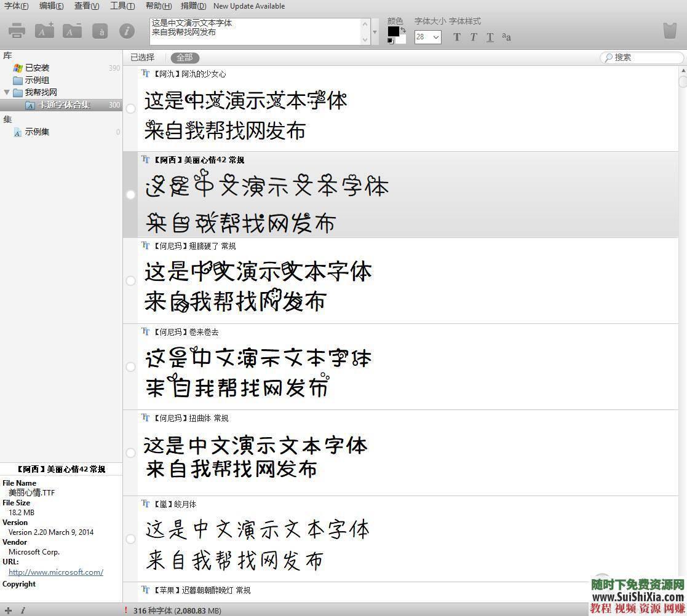Open the 工具(T) menu

click(121, 6)
